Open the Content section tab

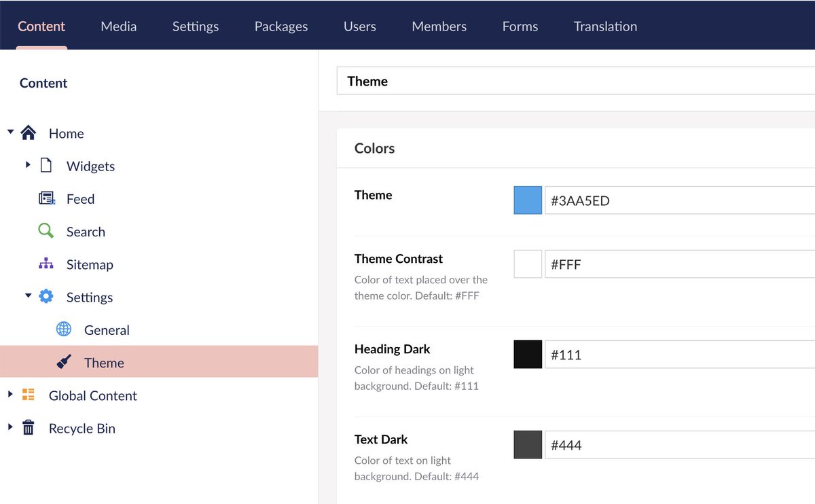point(41,26)
